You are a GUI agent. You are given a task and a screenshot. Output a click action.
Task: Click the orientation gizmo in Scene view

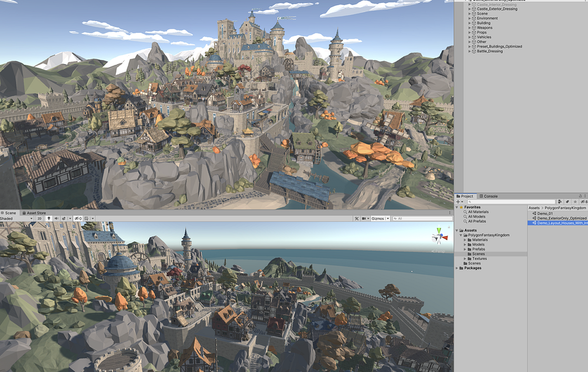439,237
